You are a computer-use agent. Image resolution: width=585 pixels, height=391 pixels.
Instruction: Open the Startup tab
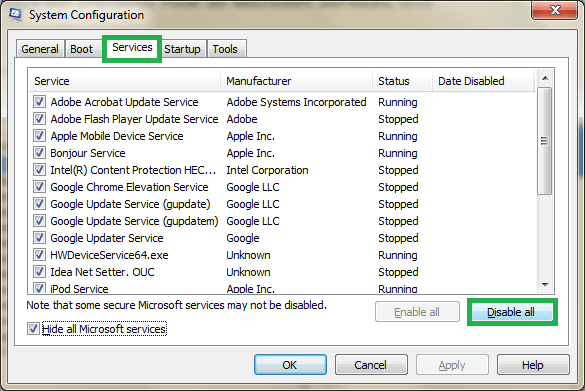(x=182, y=49)
